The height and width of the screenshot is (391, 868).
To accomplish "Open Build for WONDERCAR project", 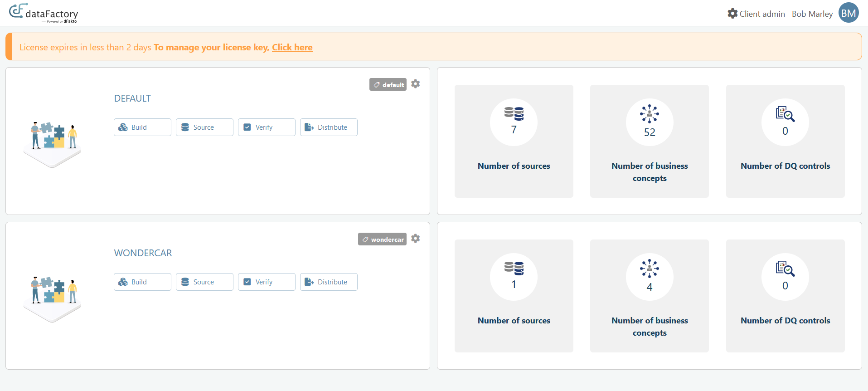I will point(142,282).
